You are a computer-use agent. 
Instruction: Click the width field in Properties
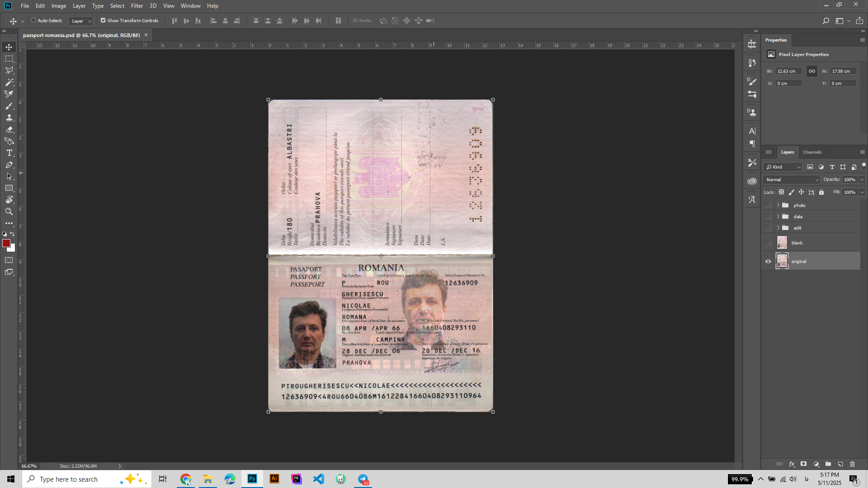[x=788, y=71]
